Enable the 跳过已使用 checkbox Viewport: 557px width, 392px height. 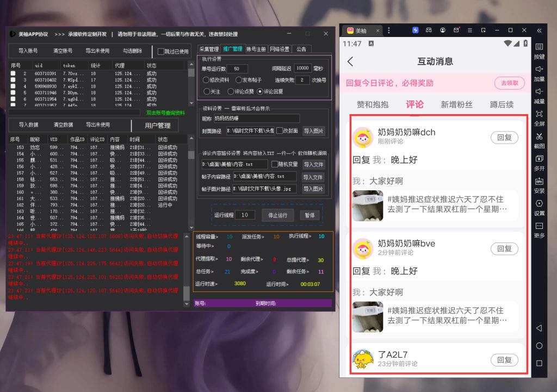[161, 52]
